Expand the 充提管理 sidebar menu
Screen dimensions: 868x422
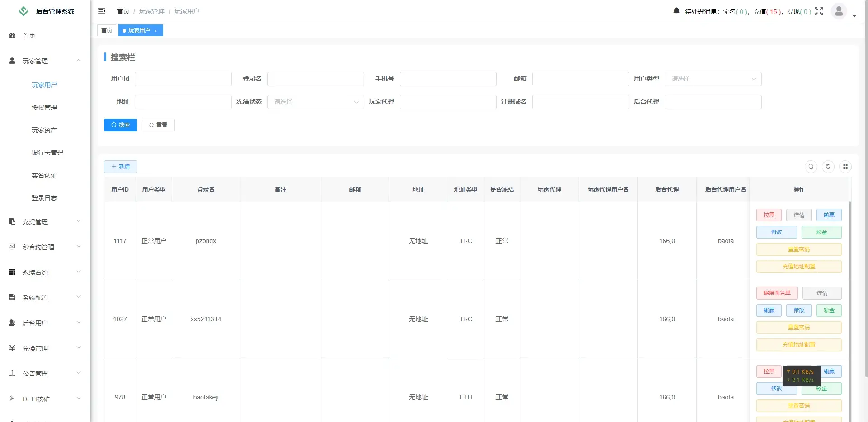coord(45,222)
